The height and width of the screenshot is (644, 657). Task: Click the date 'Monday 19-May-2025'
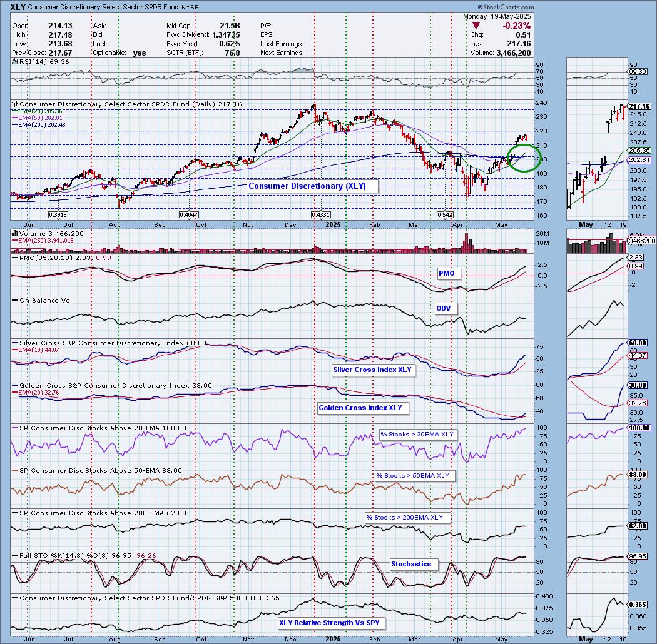pos(497,16)
